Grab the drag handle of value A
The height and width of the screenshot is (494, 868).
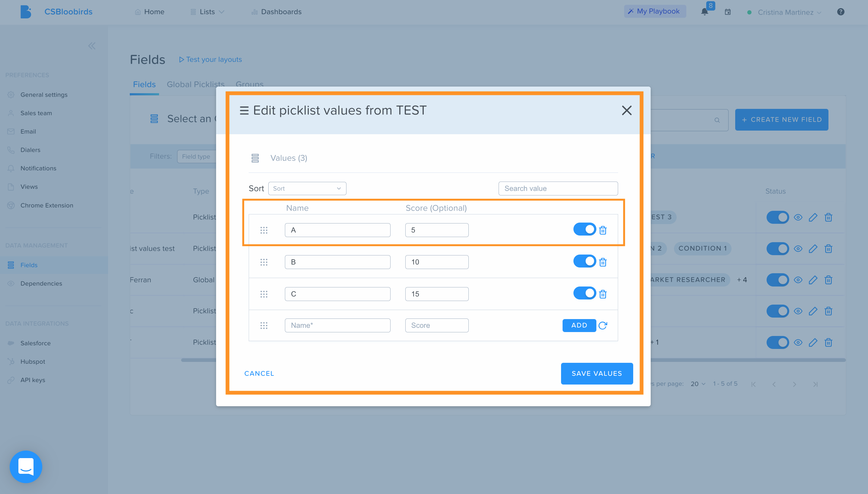click(264, 230)
